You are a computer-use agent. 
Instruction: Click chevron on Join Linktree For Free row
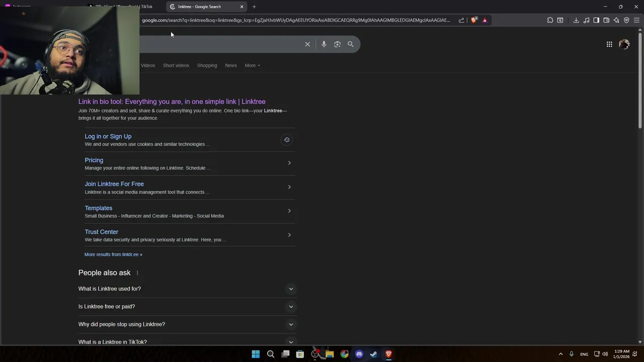289,187
